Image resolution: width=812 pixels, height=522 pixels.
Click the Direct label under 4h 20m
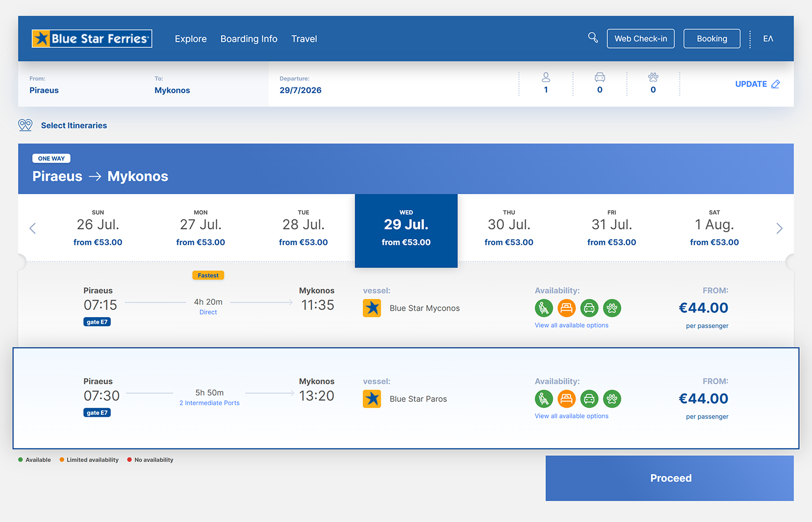coord(208,312)
